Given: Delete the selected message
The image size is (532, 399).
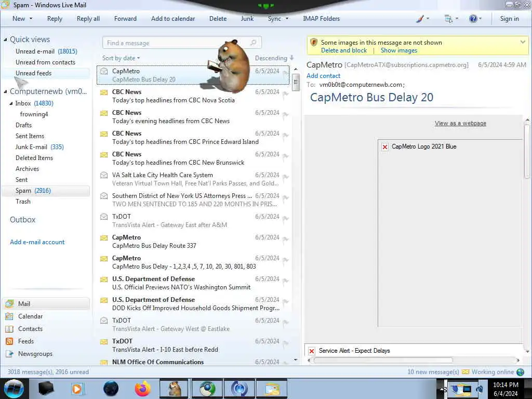Looking at the screenshot, I should [x=218, y=19].
